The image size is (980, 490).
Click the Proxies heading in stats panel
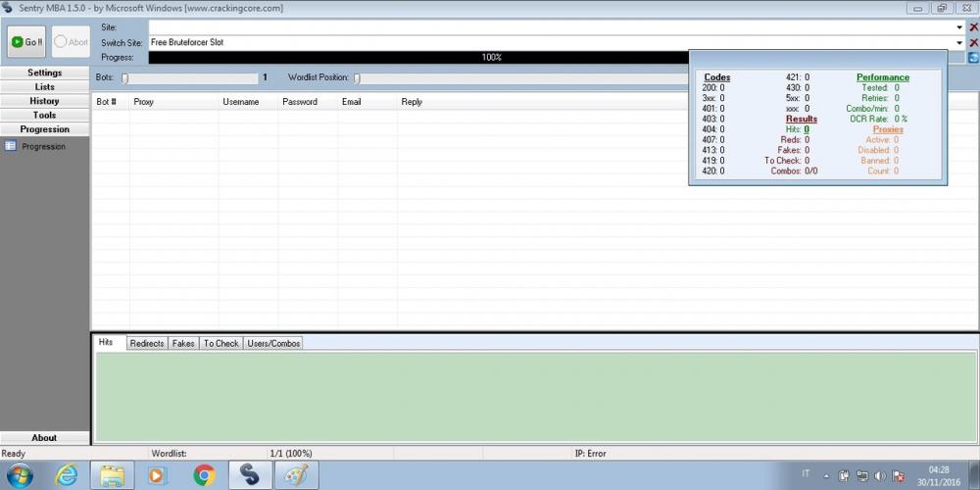[888, 129]
